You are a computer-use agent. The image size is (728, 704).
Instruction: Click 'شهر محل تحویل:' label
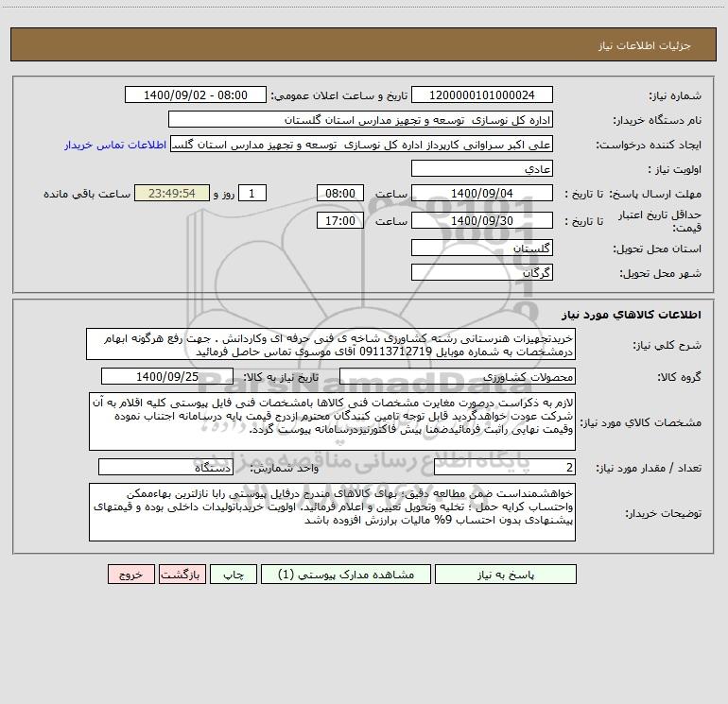click(x=661, y=273)
